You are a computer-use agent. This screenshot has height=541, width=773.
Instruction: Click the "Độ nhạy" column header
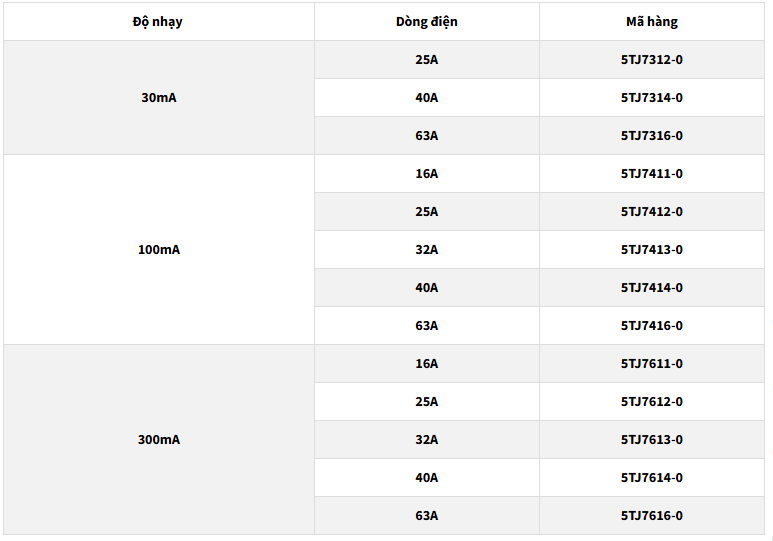point(158,21)
